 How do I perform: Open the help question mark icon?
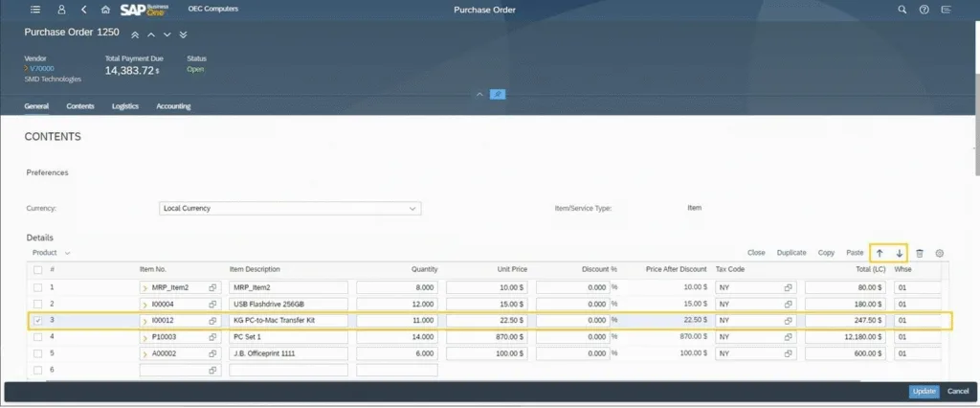924,10
